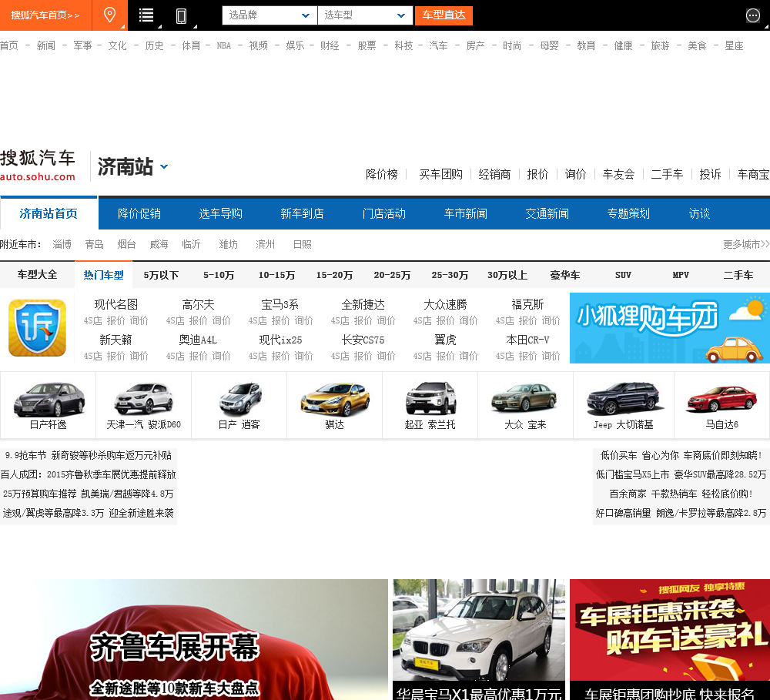Open the yellow 诉 complaint shield icon
Viewport: 770px width, 700px height.
pyautogui.click(x=37, y=327)
